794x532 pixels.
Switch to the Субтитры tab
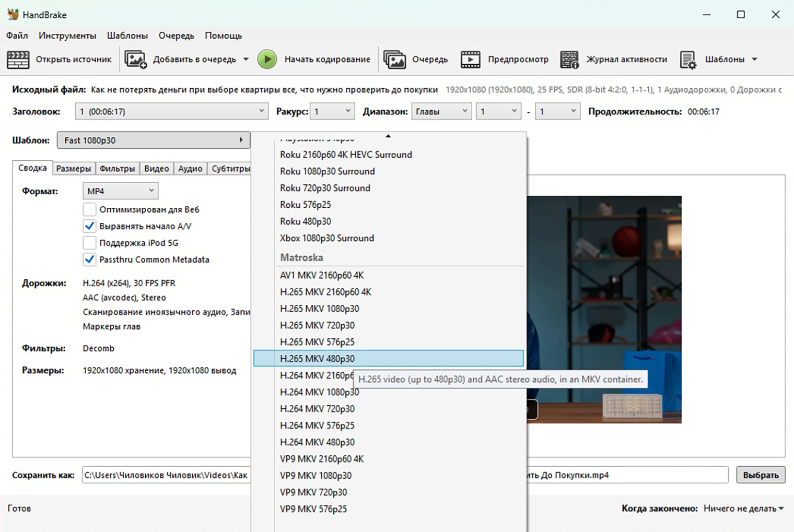pyautogui.click(x=230, y=168)
